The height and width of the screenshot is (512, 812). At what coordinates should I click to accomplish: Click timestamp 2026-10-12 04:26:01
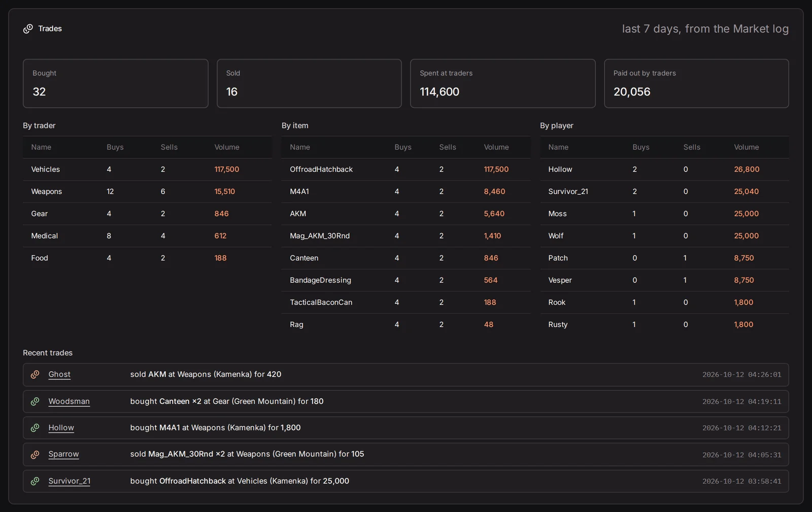click(x=741, y=374)
